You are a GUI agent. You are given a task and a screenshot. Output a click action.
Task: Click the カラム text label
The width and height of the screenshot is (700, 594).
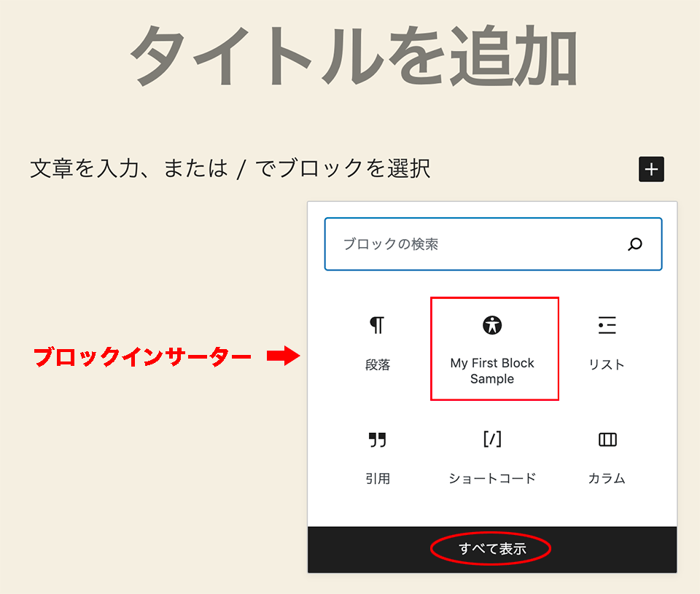607,479
